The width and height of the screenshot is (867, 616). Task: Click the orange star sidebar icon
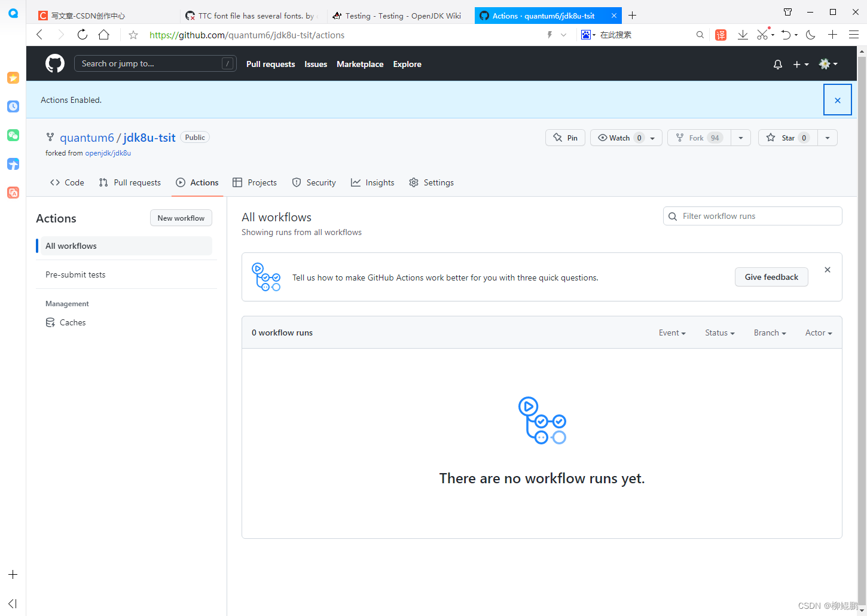coord(13,78)
